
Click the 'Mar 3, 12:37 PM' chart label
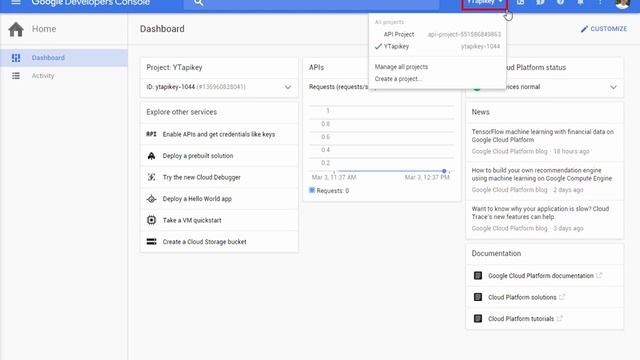(427, 177)
